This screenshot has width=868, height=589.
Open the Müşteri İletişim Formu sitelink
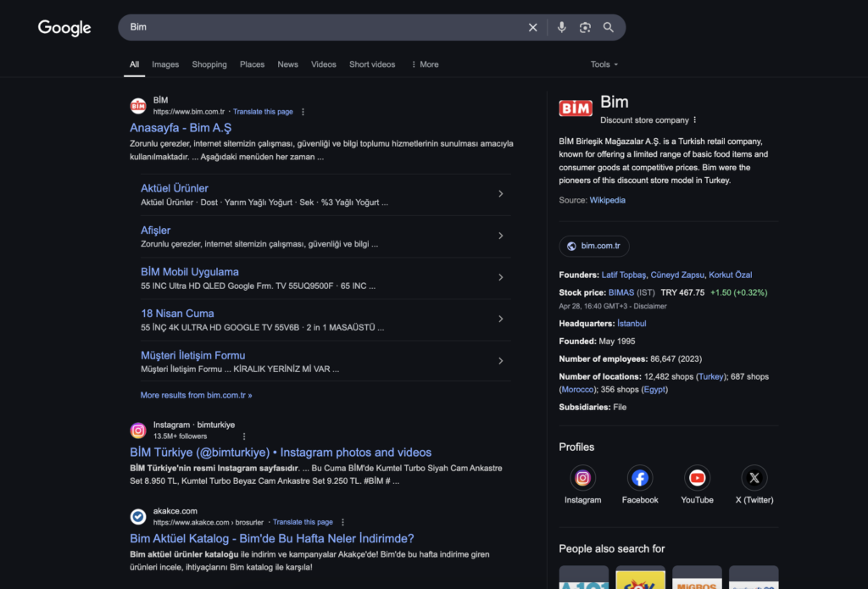click(x=192, y=355)
